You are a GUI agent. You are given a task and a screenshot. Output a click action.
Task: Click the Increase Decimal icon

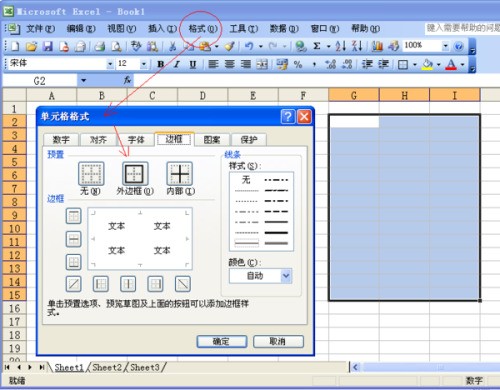click(x=331, y=64)
